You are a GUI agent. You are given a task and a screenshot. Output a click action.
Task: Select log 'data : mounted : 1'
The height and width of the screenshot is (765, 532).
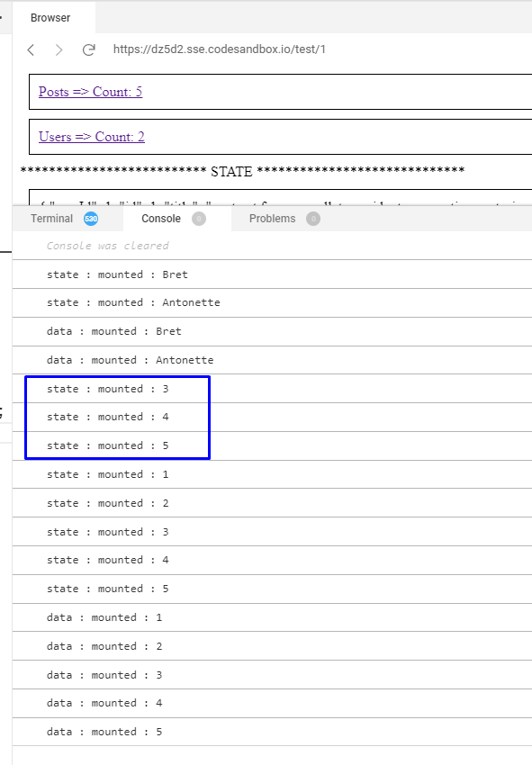point(273,617)
